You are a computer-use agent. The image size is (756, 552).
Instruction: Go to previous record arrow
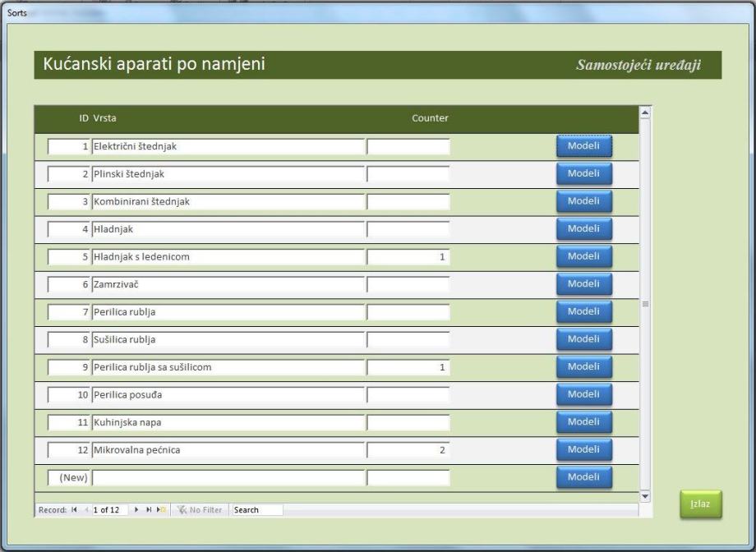(87, 509)
